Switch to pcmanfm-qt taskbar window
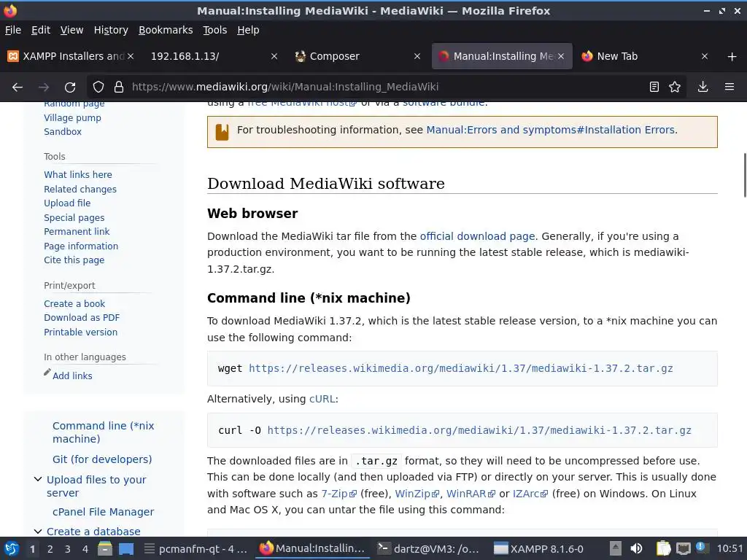747x560 pixels. pyautogui.click(x=196, y=549)
